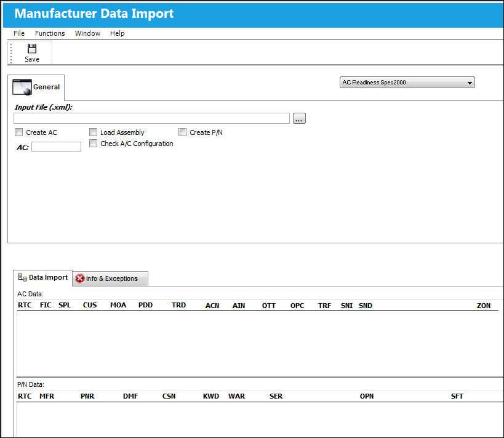Click the TRF column header in AC Data
The image size is (504, 438).
click(x=325, y=306)
